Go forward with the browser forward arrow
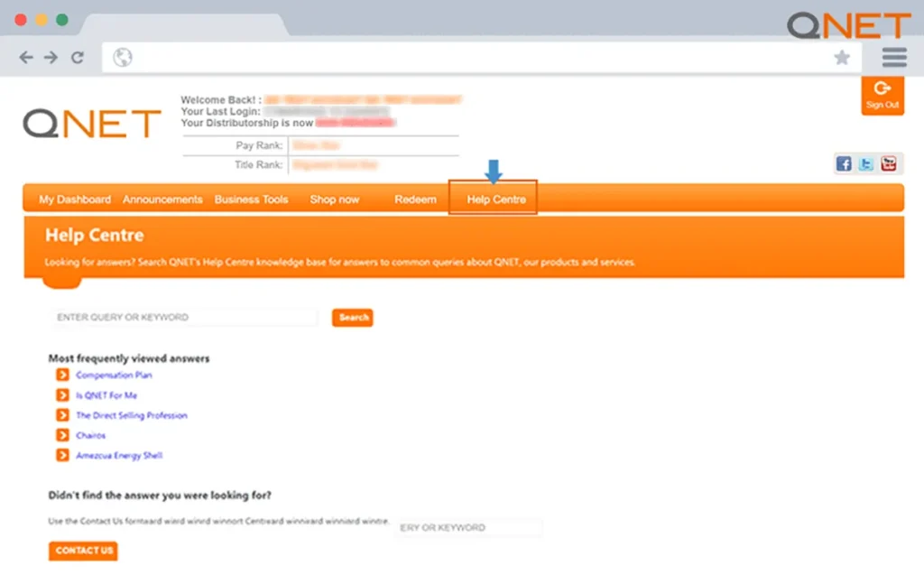This screenshot has width=924, height=575. [x=51, y=57]
